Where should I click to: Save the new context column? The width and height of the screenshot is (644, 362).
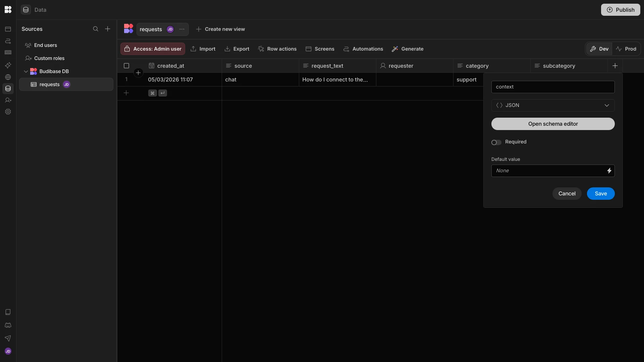[x=600, y=194]
